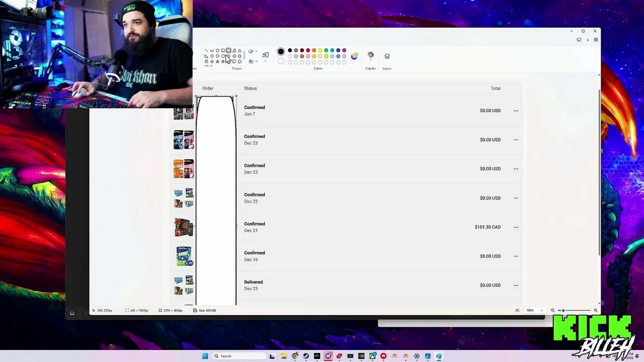Open more options for Dec 16 order

(x=516, y=256)
